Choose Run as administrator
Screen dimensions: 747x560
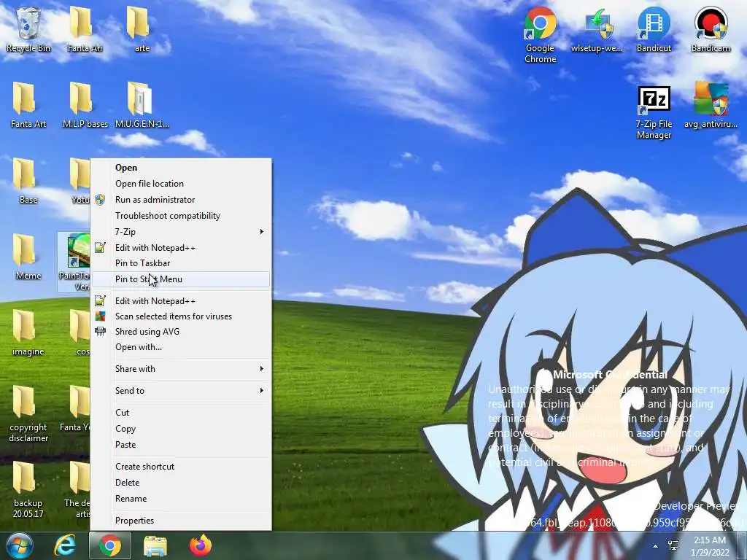click(x=181, y=200)
